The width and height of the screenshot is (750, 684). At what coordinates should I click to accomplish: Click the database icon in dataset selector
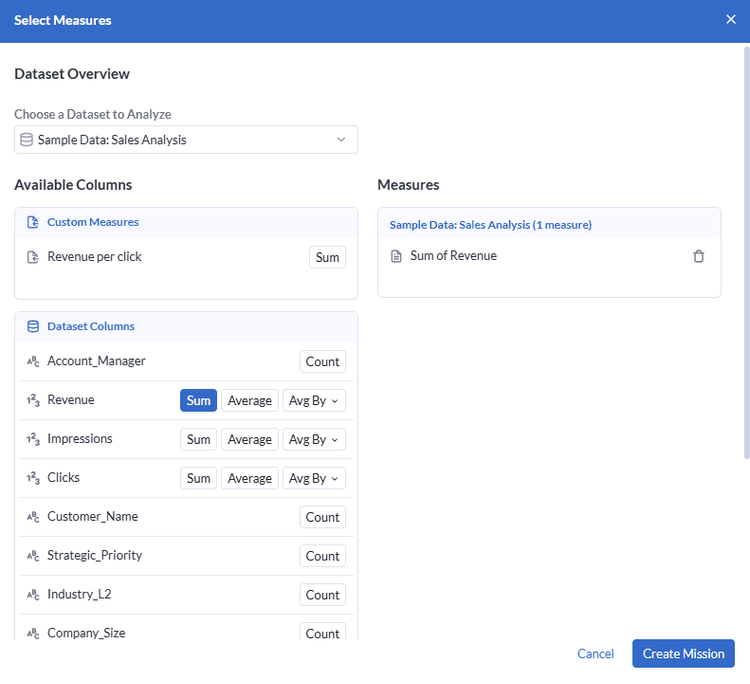(x=26, y=140)
